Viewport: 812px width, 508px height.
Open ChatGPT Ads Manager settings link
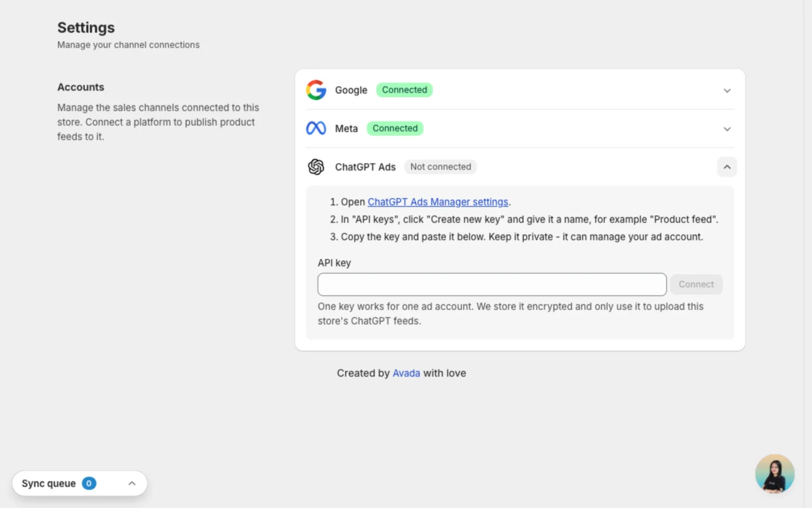[438, 202]
